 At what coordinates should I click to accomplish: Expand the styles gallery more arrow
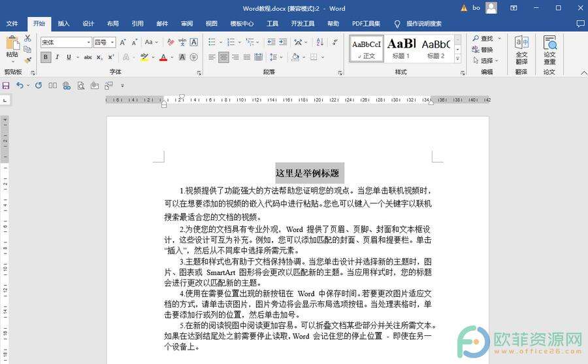pos(457,58)
